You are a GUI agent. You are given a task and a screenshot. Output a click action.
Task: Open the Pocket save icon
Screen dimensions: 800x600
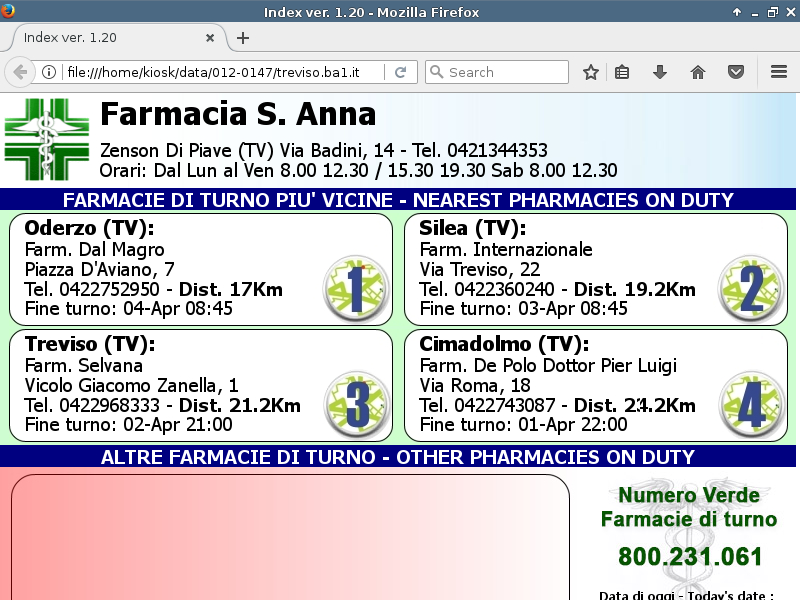pyautogui.click(x=736, y=72)
